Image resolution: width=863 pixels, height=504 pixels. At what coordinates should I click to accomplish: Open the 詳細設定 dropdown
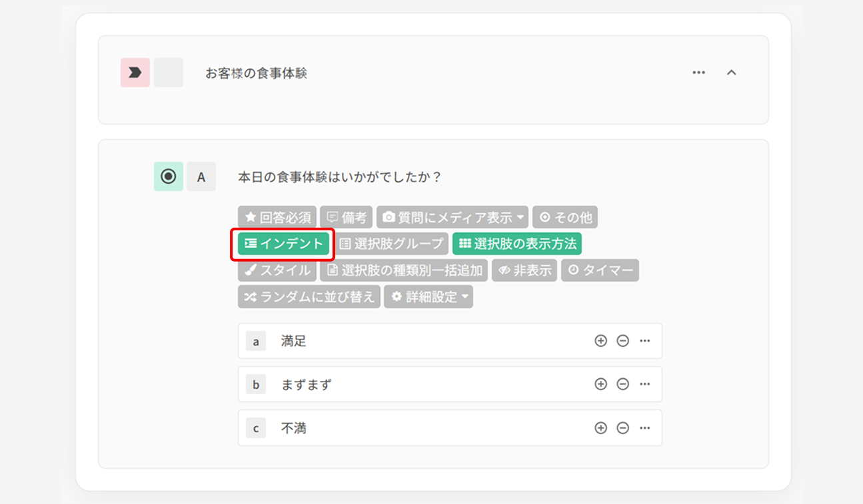pos(429,297)
